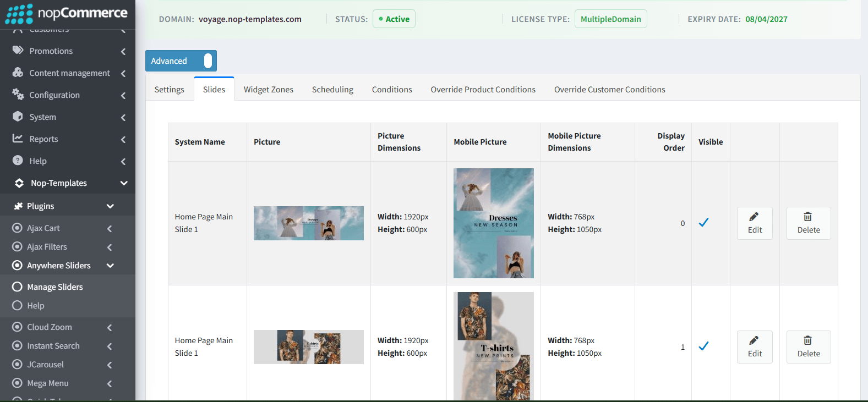Viewport: 868px width, 402px height.
Task: Collapse the Plugins menu chevron
Action: pyautogui.click(x=110, y=206)
